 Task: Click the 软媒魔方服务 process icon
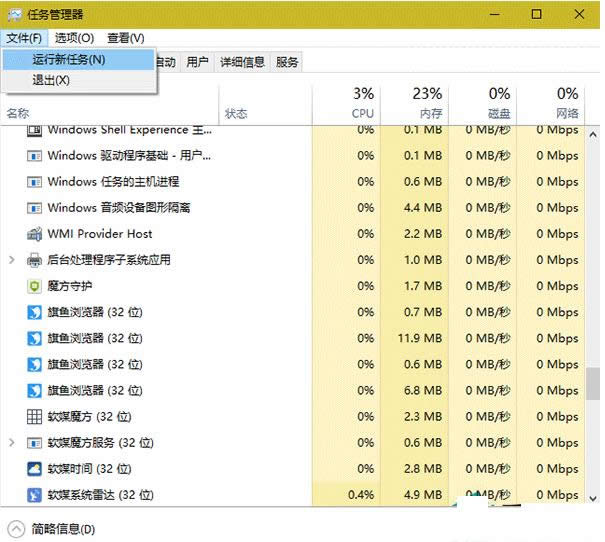click(34, 443)
